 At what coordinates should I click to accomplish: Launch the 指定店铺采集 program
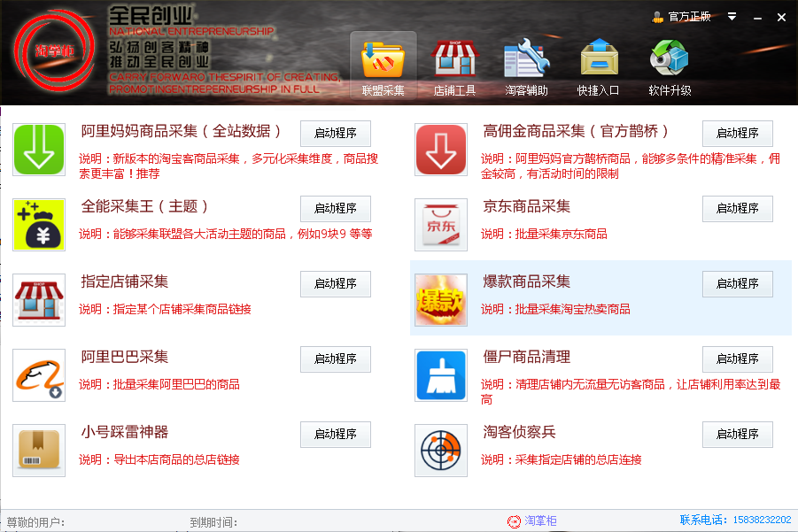(x=336, y=284)
